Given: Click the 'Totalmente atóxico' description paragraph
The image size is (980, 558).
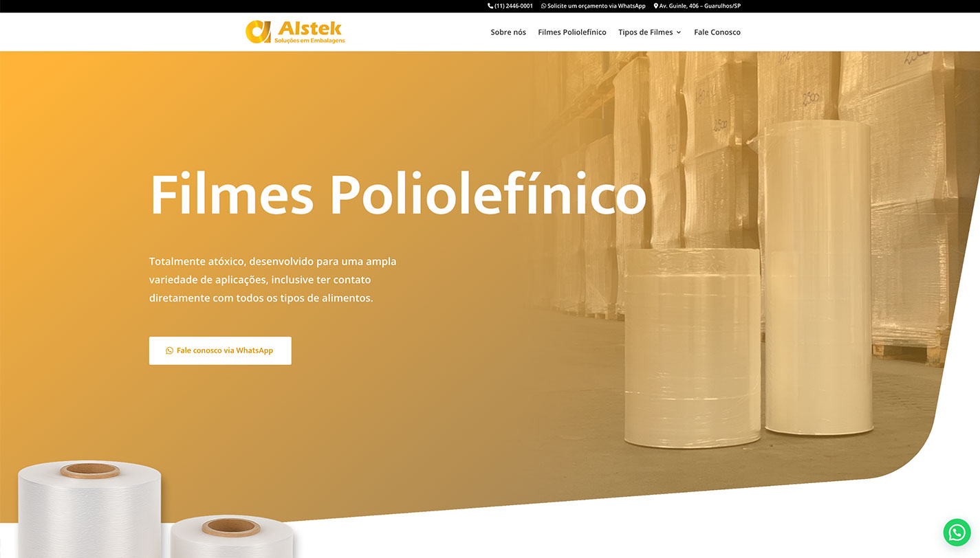Looking at the screenshot, I should click(273, 280).
